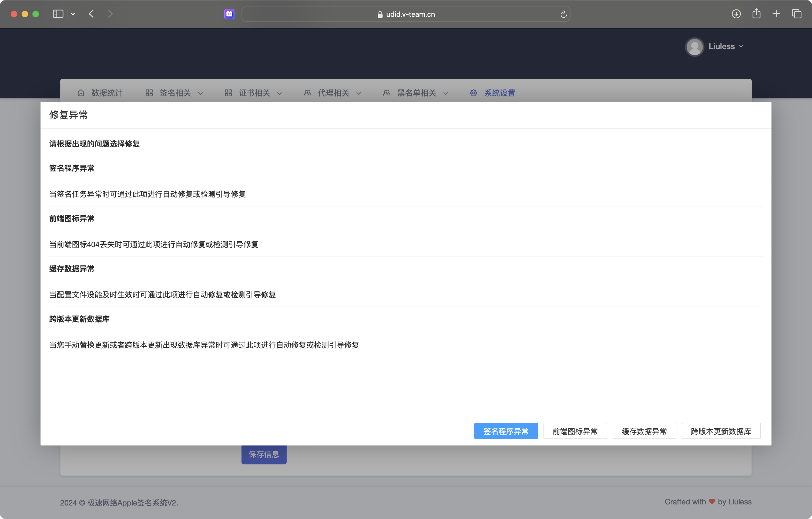Click the Liuless user avatar
The height and width of the screenshot is (519, 812).
click(x=695, y=46)
